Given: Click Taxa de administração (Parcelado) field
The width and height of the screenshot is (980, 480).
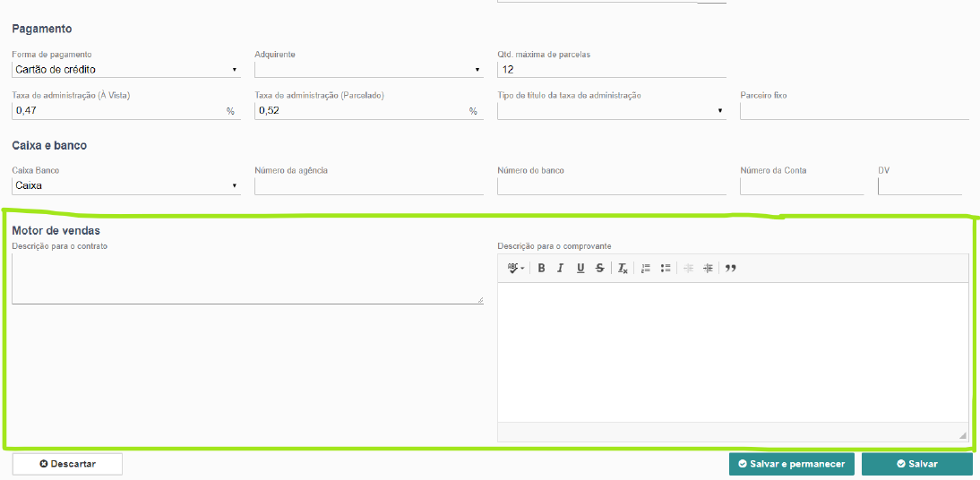Looking at the screenshot, I should [369, 111].
